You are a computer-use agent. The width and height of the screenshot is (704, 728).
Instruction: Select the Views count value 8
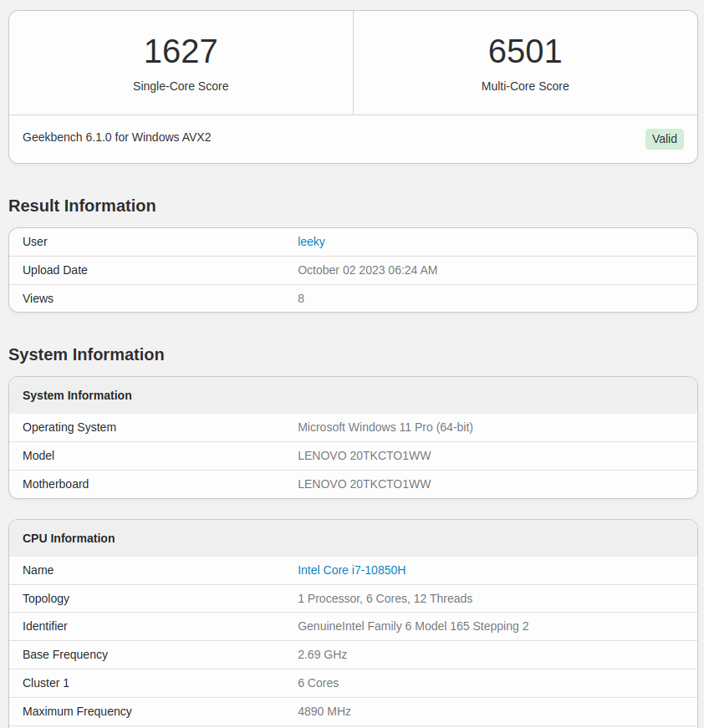tap(301, 298)
